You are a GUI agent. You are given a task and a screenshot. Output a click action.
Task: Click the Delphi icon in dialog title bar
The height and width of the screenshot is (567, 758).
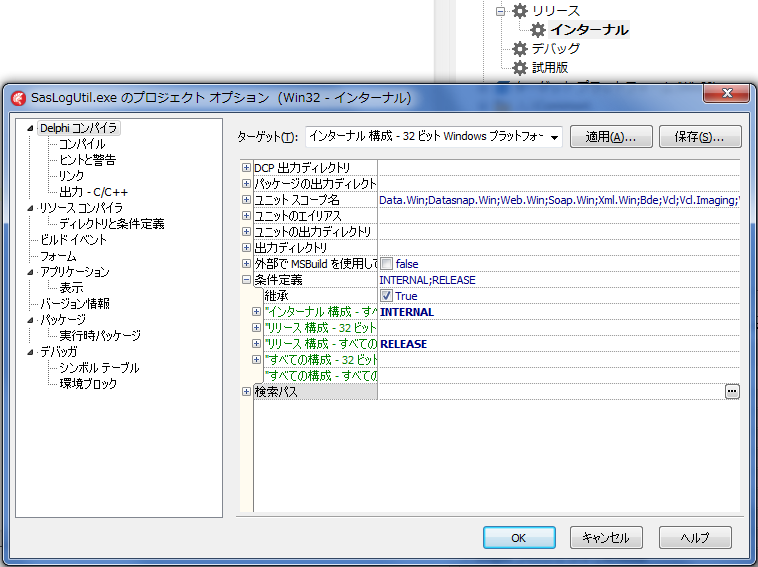click(x=18, y=98)
